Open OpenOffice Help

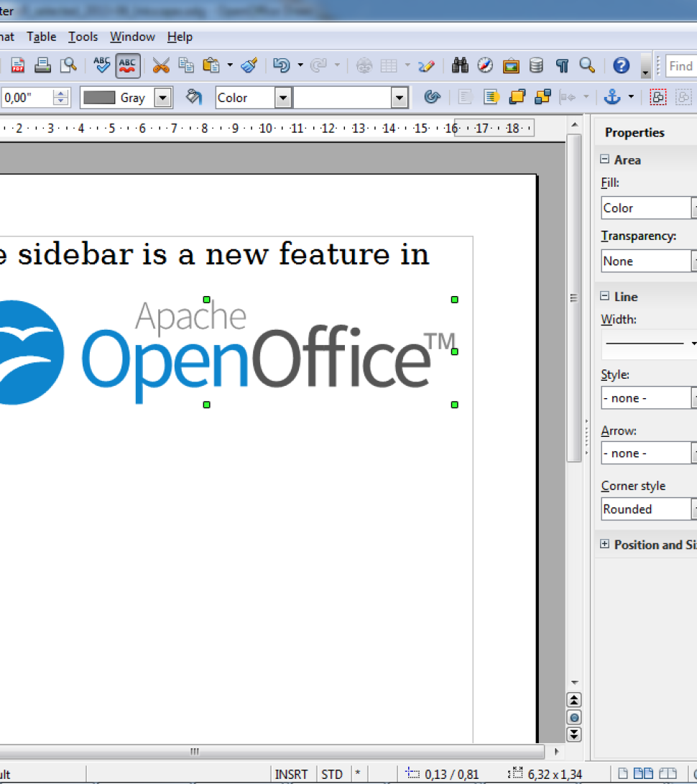coord(621,65)
